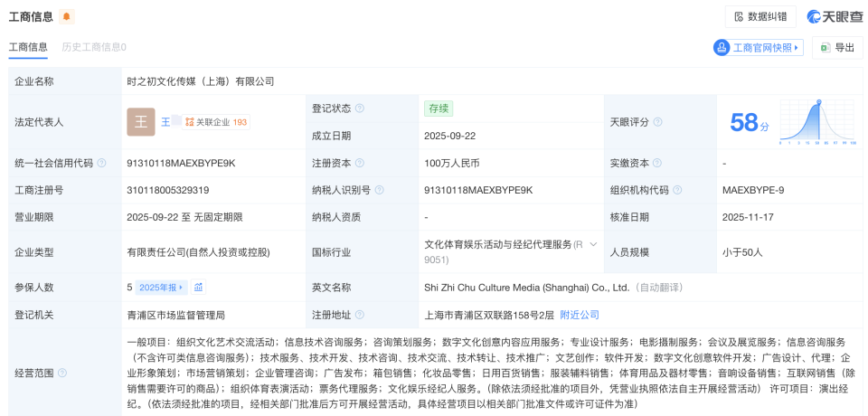Switch to the 工商信息 tab
The image size is (868, 416).
coord(28,47)
